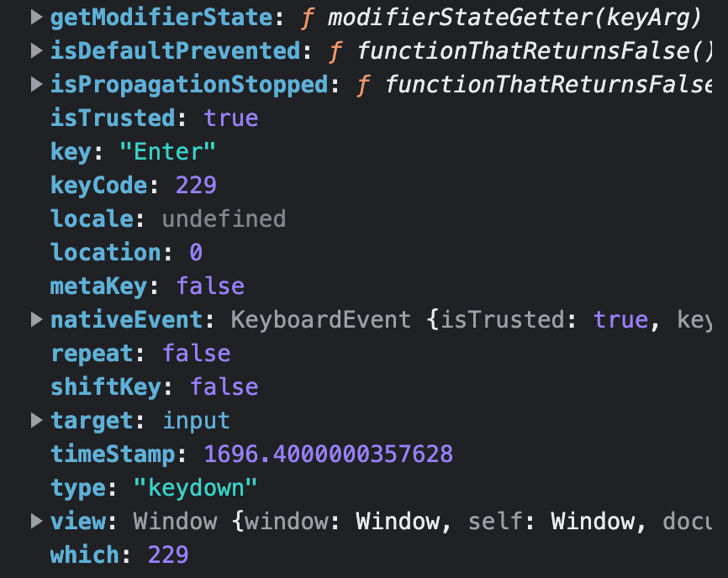Expand the view Window object
This screenshot has height=578, width=728.
point(36,521)
